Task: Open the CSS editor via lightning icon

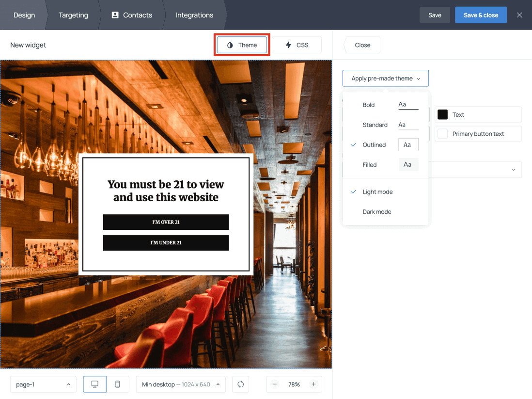Action: pos(288,45)
